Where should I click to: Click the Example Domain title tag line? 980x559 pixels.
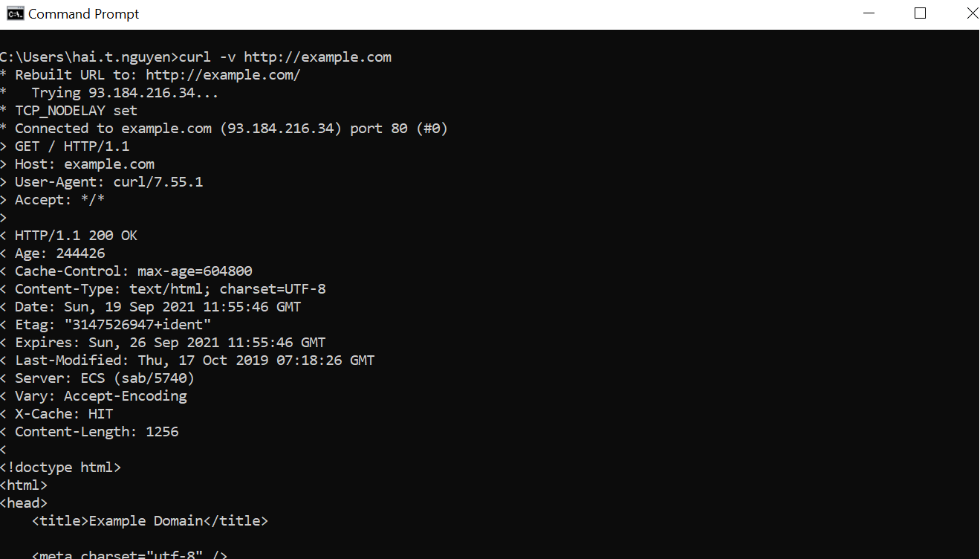150,521
